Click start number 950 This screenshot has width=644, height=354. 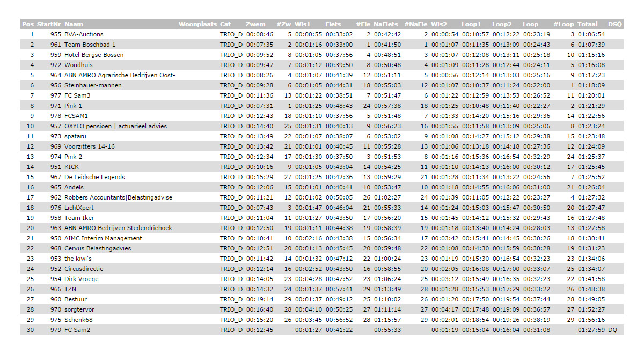pyautogui.click(x=56, y=238)
